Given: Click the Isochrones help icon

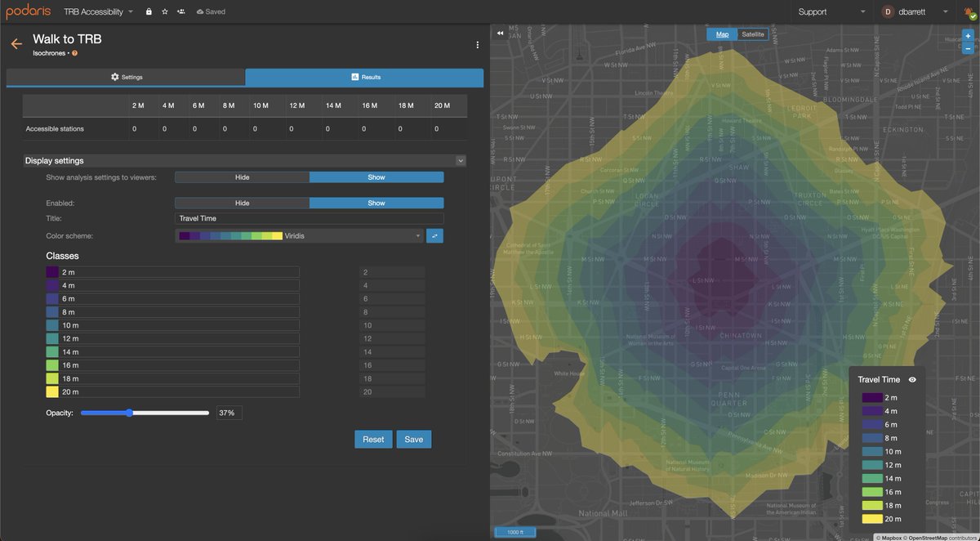Looking at the screenshot, I should [x=73, y=52].
